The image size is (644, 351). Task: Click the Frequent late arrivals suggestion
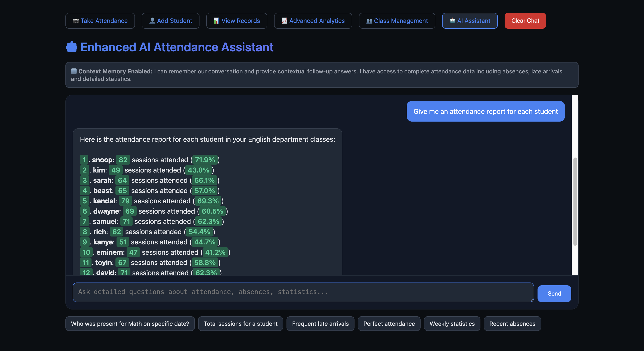[x=320, y=323]
